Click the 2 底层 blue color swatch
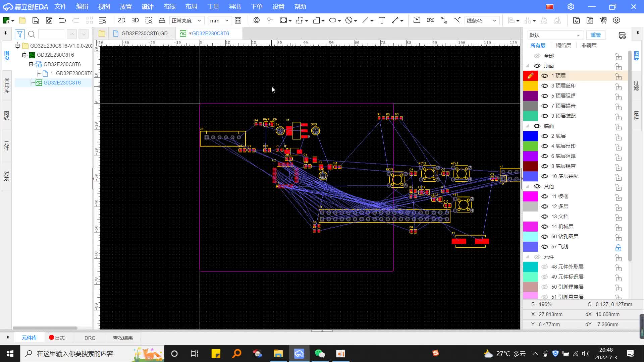This screenshot has height=362, width=644. (x=531, y=136)
